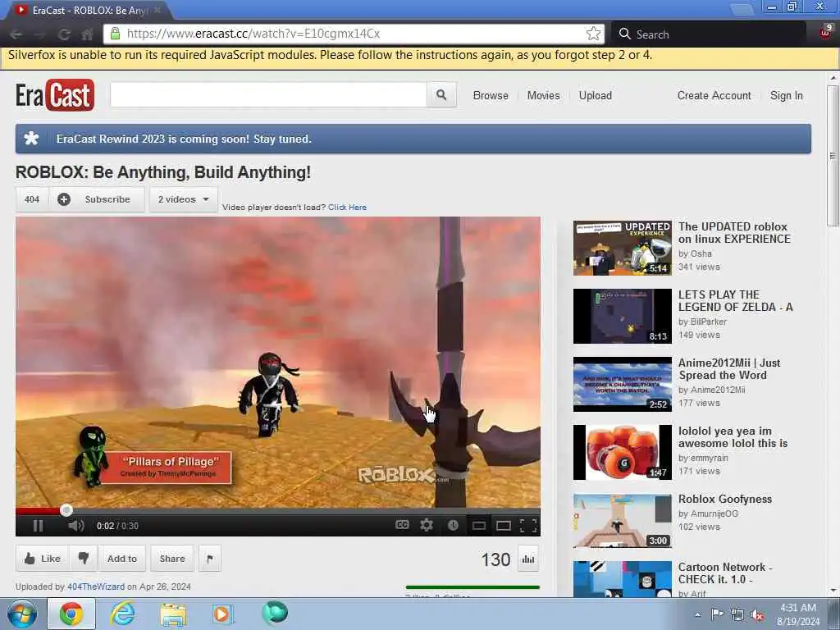Click the video progress scrubber handle
Screen dimensions: 840x630
66,510
